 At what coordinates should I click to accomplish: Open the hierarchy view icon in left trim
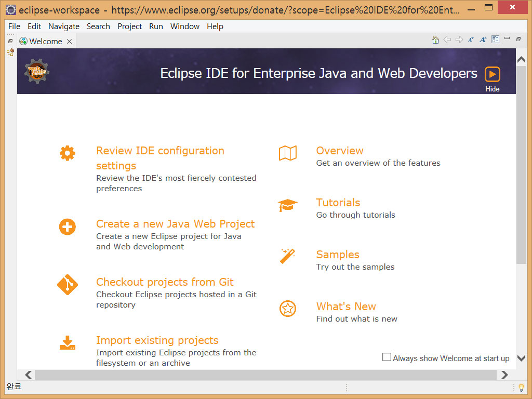pyautogui.click(x=10, y=52)
